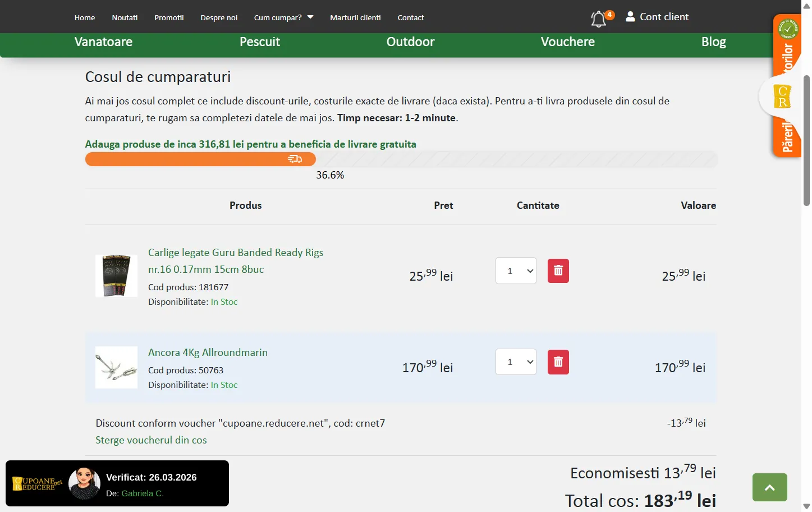Image resolution: width=812 pixels, height=512 pixels.
Task: Delete Guru Banded Ready Rigs from cart
Action: (x=558, y=271)
